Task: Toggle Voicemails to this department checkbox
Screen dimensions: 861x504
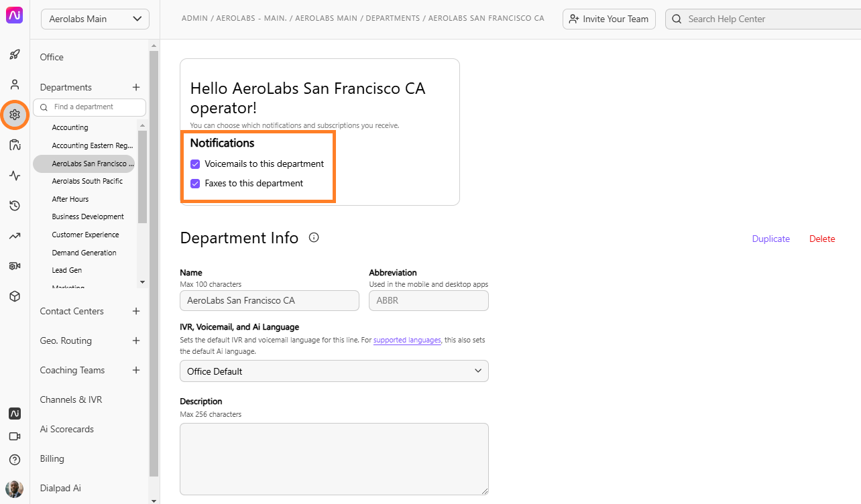Action: coord(195,164)
